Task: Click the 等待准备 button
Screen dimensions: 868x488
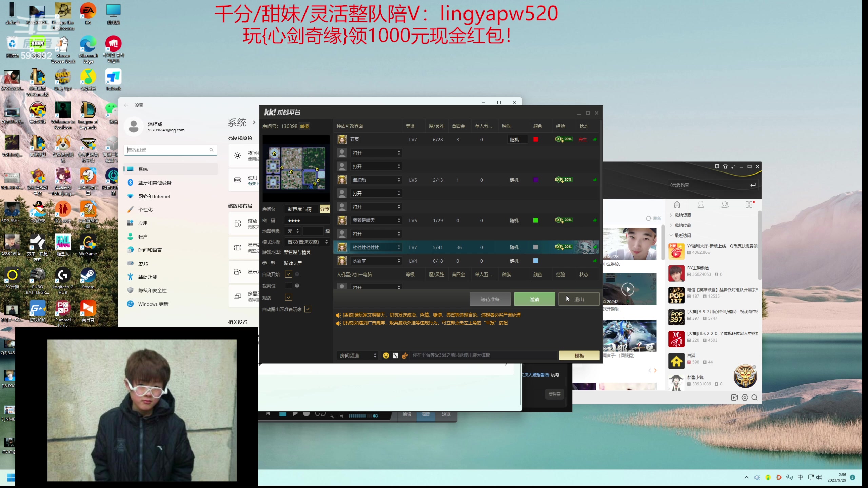Action: click(x=490, y=299)
